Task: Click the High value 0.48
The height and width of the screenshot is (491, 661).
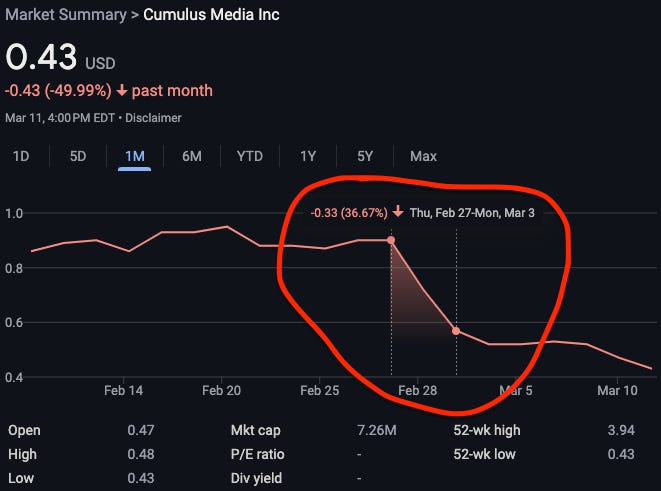Action: pyautogui.click(x=141, y=454)
